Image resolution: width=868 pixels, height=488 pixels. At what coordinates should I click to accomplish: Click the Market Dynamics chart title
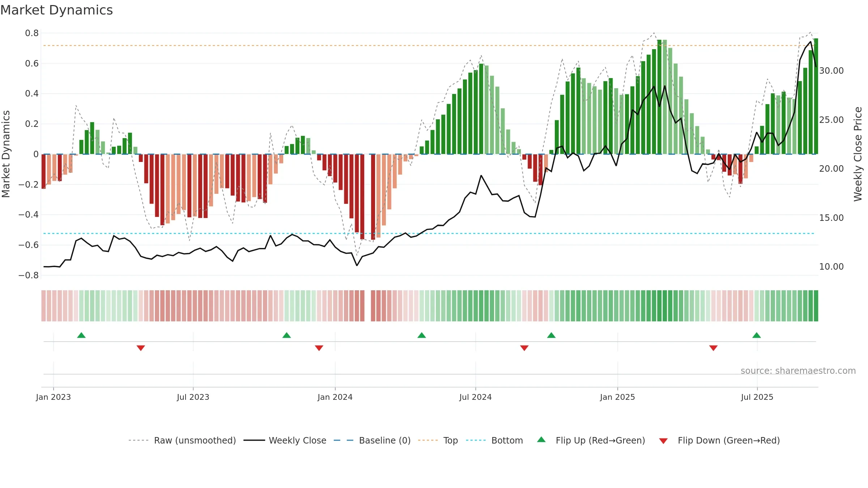(56, 10)
